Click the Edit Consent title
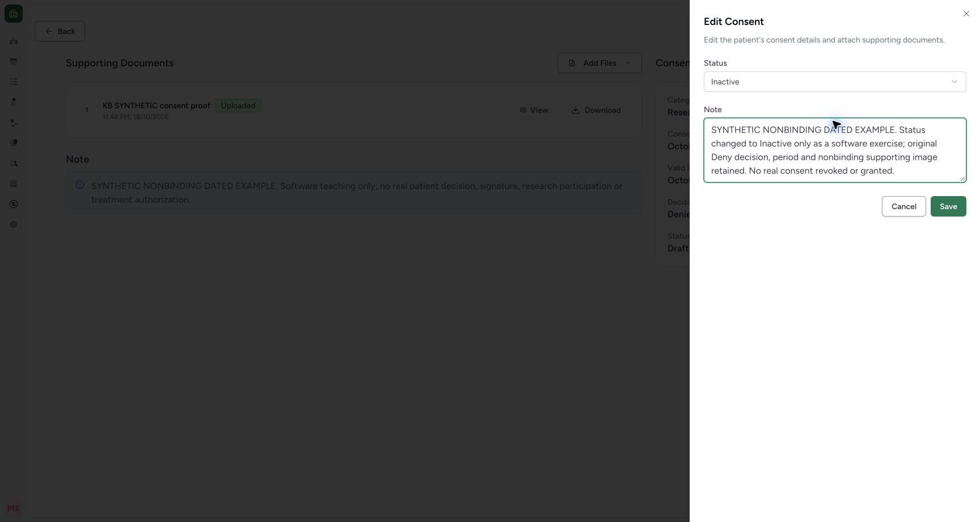This screenshot has height=522, width=980. point(734,22)
